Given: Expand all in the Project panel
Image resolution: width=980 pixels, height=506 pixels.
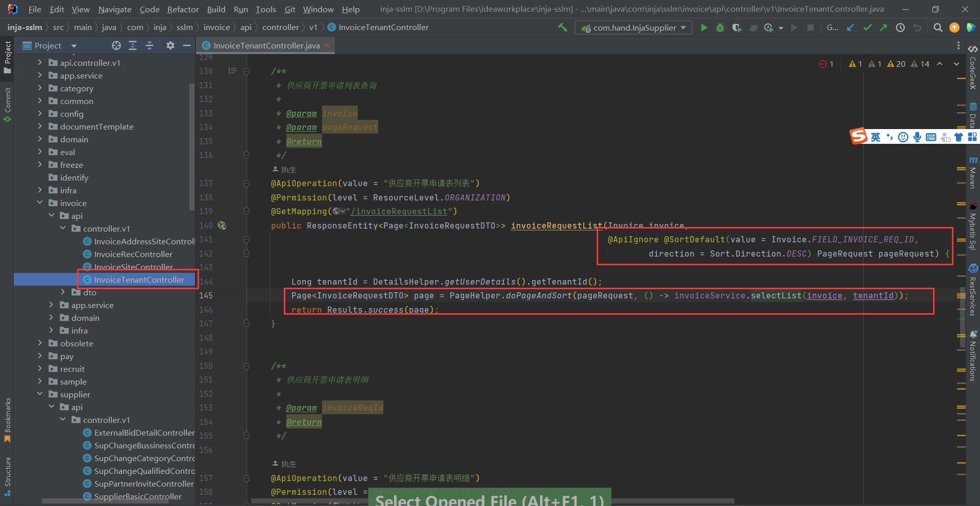Looking at the screenshot, I should pos(133,45).
